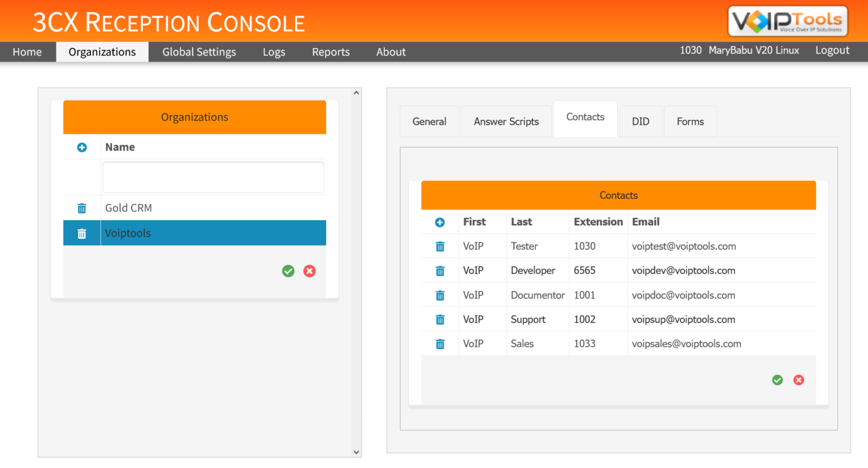This screenshot has width=868, height=468.
Task: Confirm organization changes via green check icon
Action: tap(288, 271)
